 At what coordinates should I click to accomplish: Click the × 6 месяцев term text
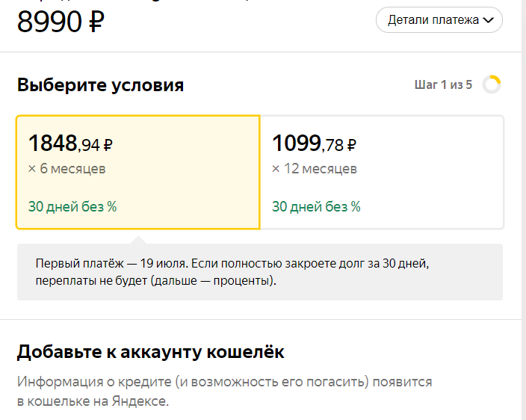point(66,169)
